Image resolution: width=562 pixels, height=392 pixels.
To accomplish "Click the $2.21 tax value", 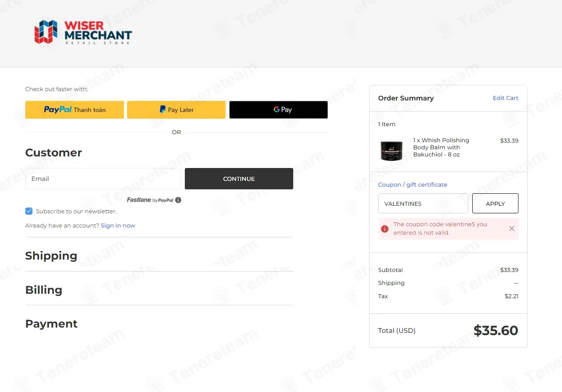I will (511, 296).
